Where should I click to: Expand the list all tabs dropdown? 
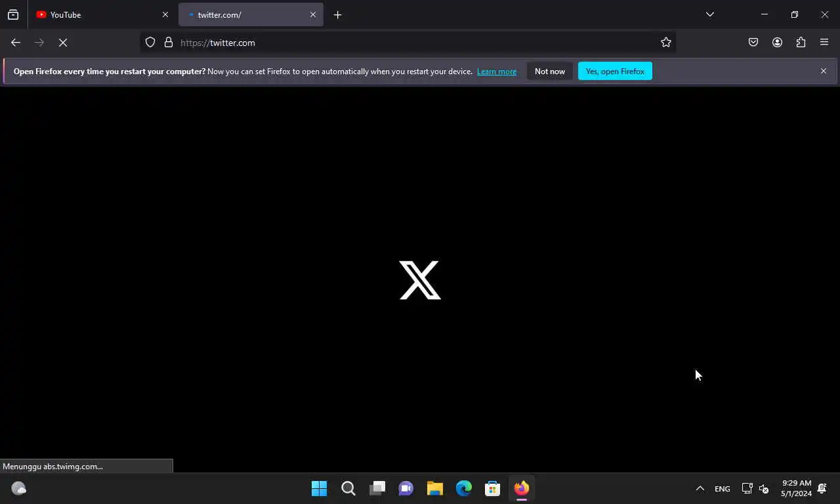pyautogui.click(x=710, y=14)
